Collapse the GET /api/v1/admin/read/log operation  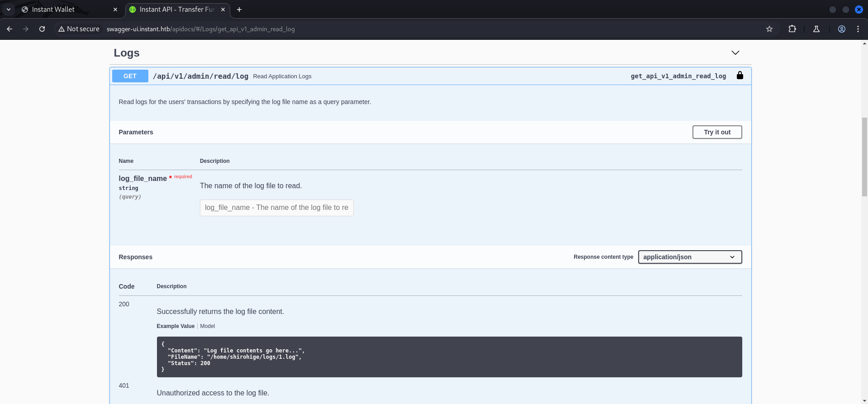[x=200, y=76]
